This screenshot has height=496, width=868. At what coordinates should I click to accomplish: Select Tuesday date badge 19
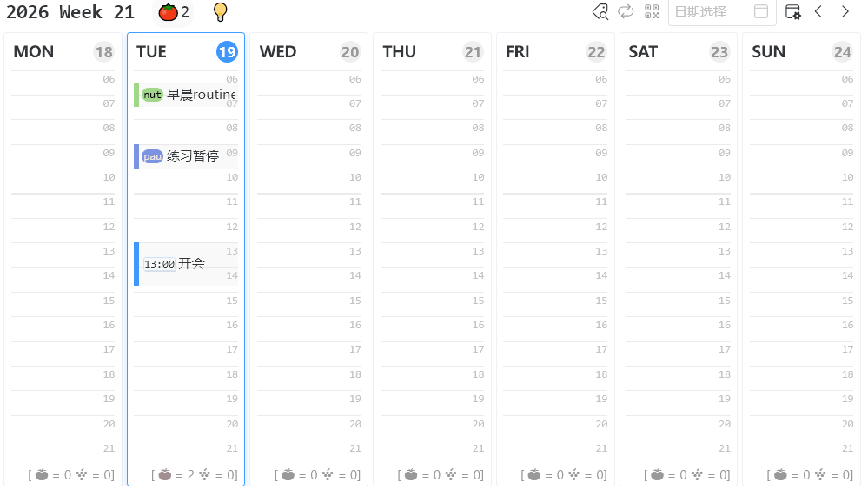pyautogui.click(x=227, y=52)
